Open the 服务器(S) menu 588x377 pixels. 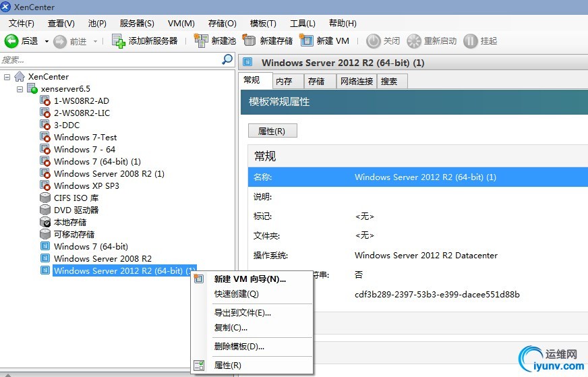click(x=137, y=23)
